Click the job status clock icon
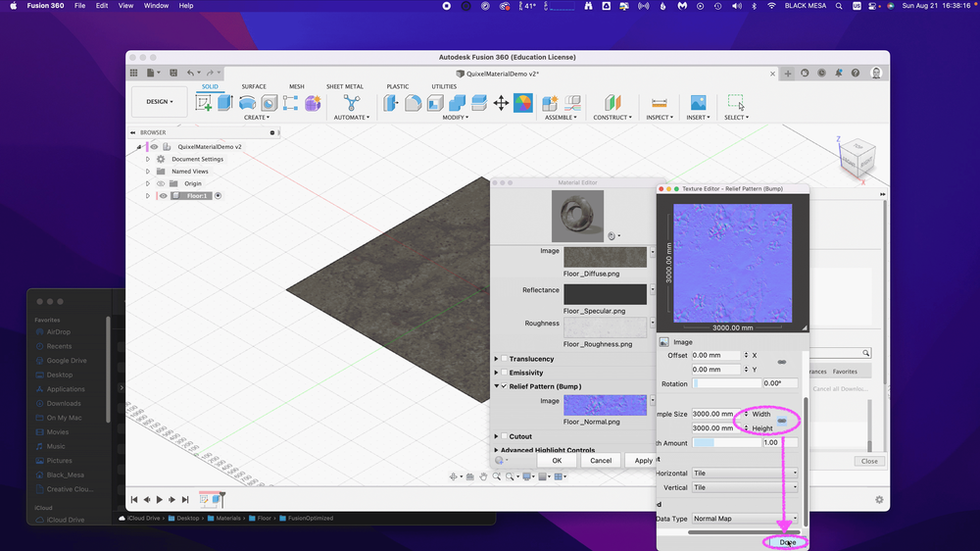 821,74
